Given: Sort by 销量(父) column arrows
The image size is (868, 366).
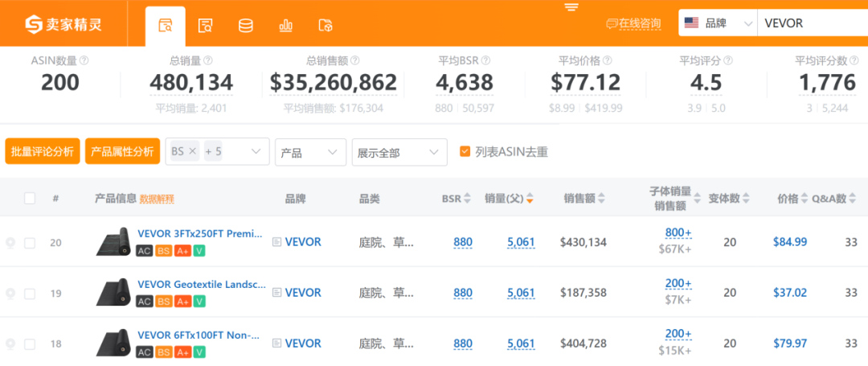Looking at the screenshot, I should [530, 198].
